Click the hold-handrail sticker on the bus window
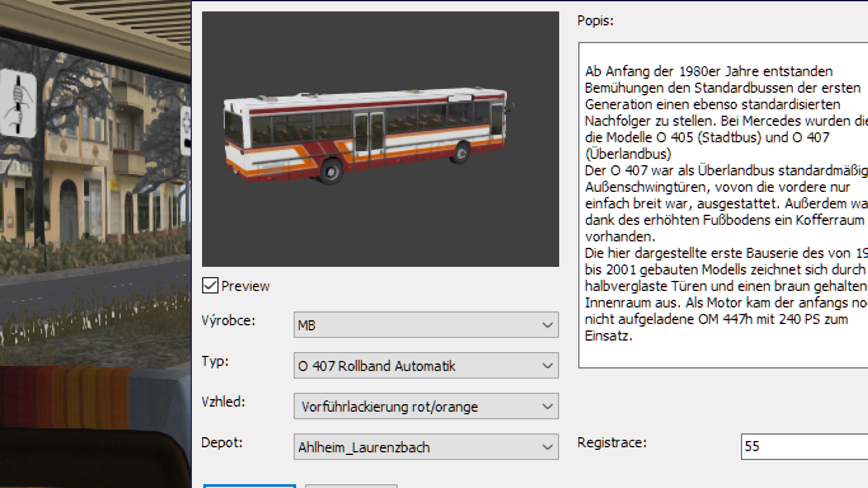This screenshot has height=488, width=868. tap(18, 104)
